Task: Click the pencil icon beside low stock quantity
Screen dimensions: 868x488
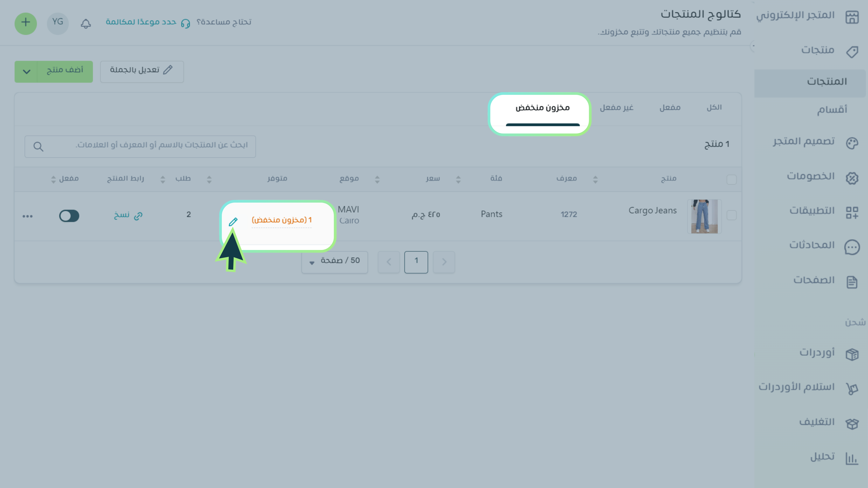Action: [233, 222]
